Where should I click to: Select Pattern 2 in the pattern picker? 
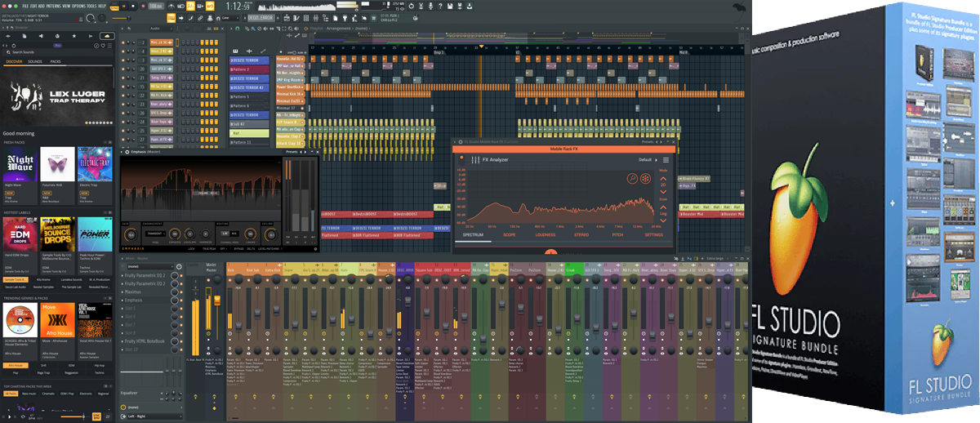pos(249,69)
